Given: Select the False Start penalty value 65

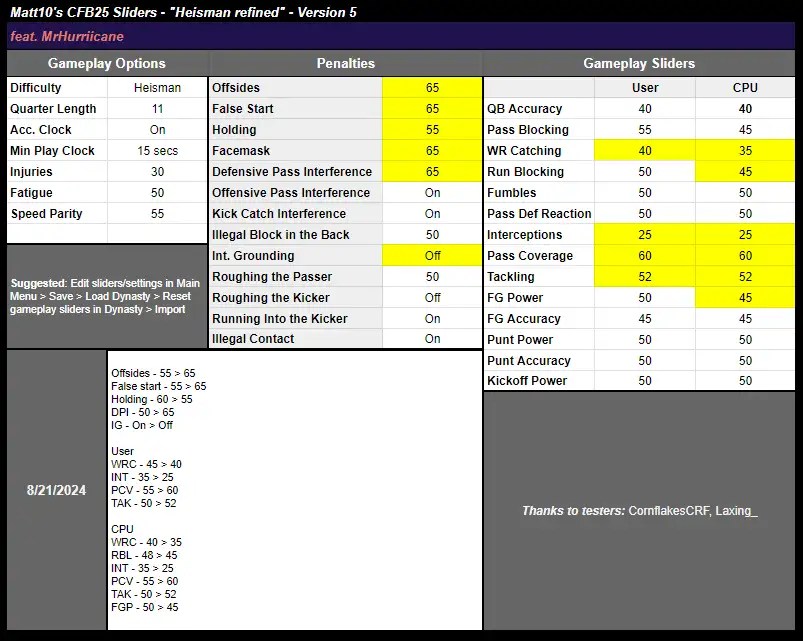Looking at the screenshot, I should (x=432, y=109).
